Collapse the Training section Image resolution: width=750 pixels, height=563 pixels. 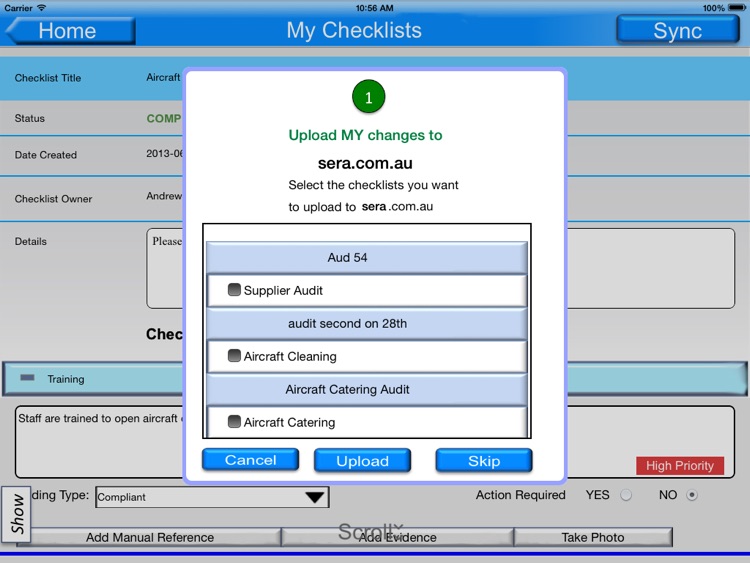click(x=27, y=378)
